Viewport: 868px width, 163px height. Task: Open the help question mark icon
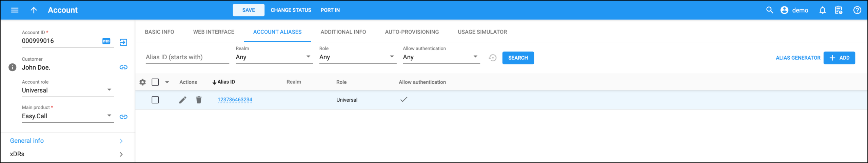[x=857, y=10]
